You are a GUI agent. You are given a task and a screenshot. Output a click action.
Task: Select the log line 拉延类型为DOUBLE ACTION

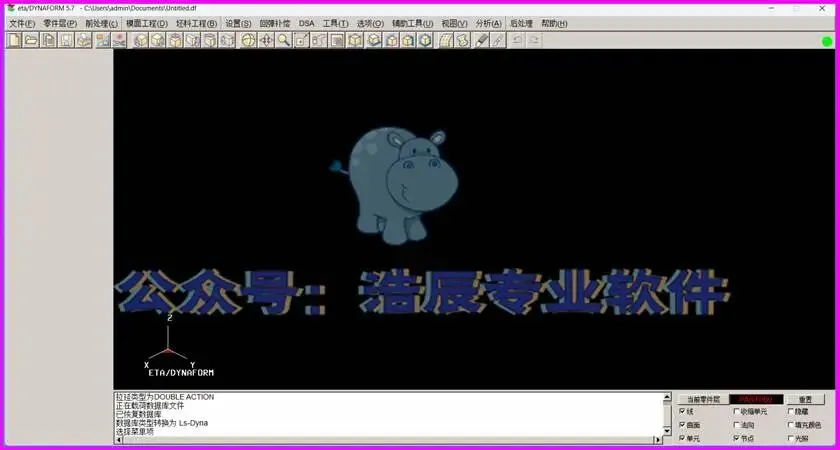point(165,397)
